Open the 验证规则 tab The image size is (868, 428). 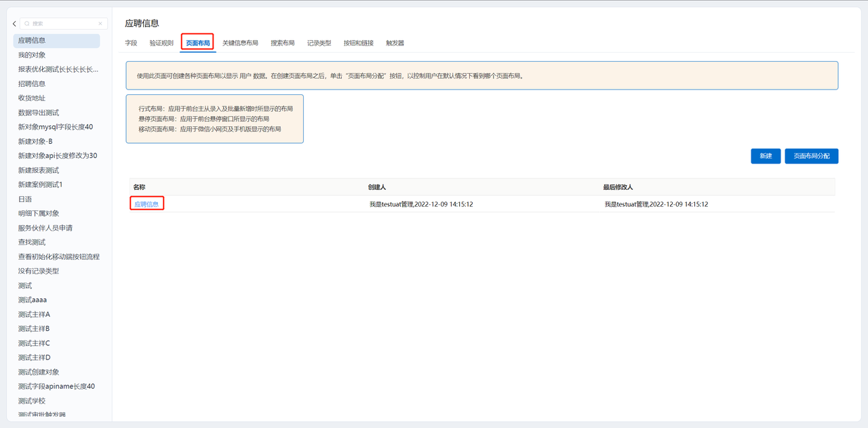point(161,43)
